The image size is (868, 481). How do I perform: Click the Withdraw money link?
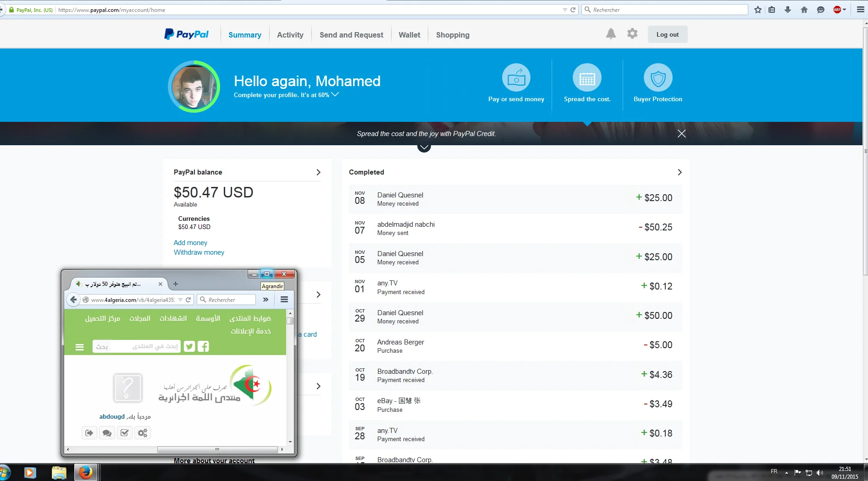(x=199, y=252)
